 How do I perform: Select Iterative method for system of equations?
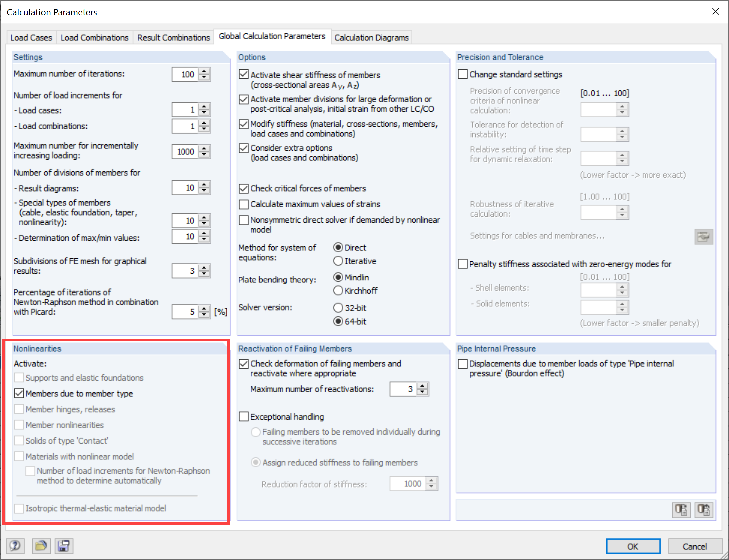click(x=338, y=261)
